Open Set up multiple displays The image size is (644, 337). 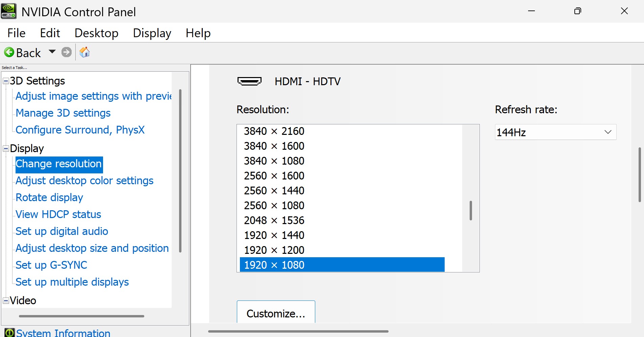(x=72, y=282)
